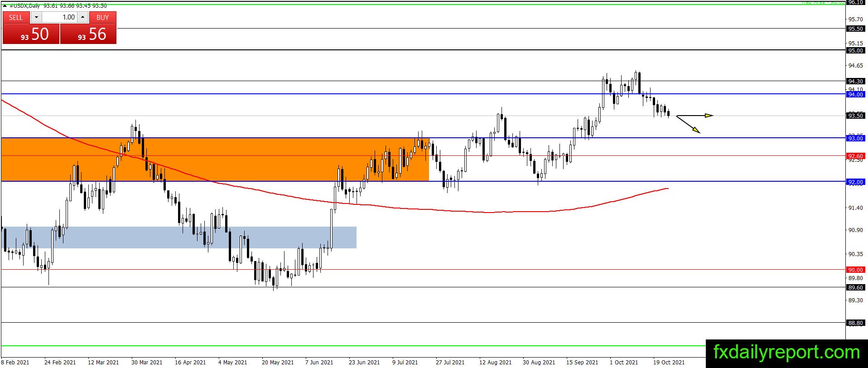Click the blue-gray rectangle zone

tap(179, 237)
